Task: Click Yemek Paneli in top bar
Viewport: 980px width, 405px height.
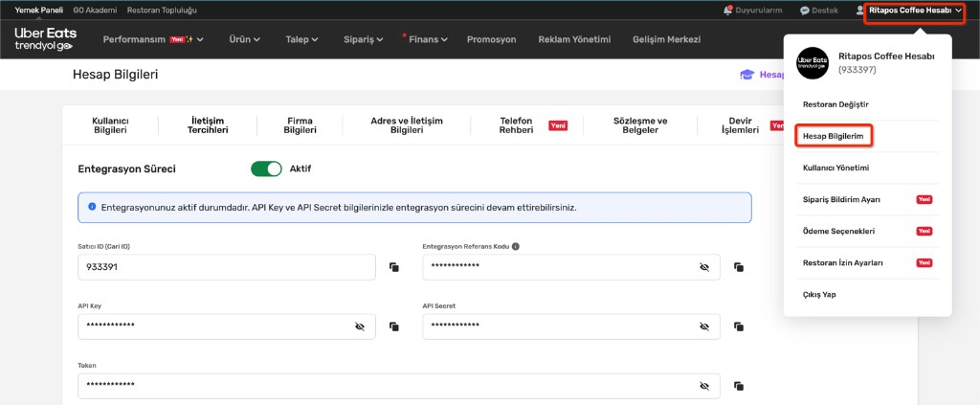Action: pyautogui.click(x=38, y=10)
